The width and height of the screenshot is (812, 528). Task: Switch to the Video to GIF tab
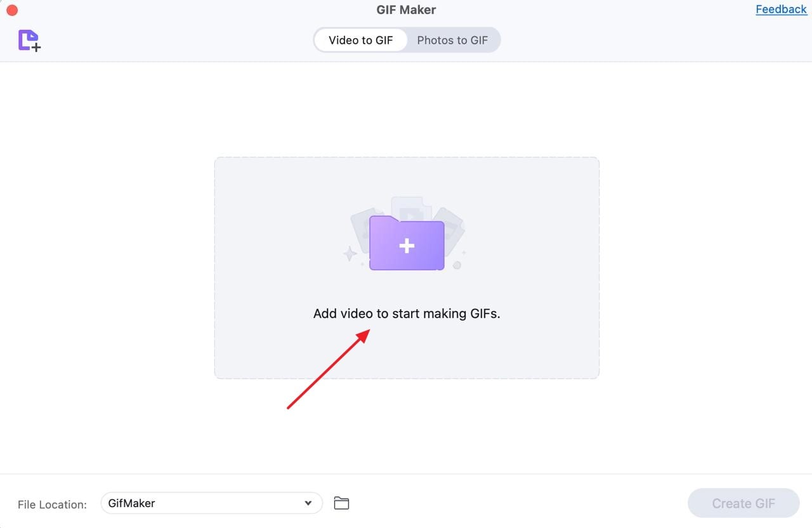360,40
